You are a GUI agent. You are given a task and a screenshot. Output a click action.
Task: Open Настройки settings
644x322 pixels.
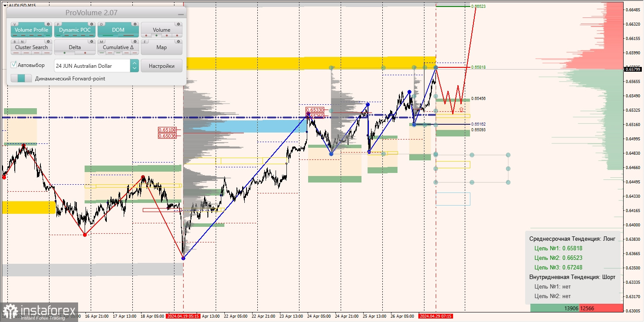pos(161,66)
